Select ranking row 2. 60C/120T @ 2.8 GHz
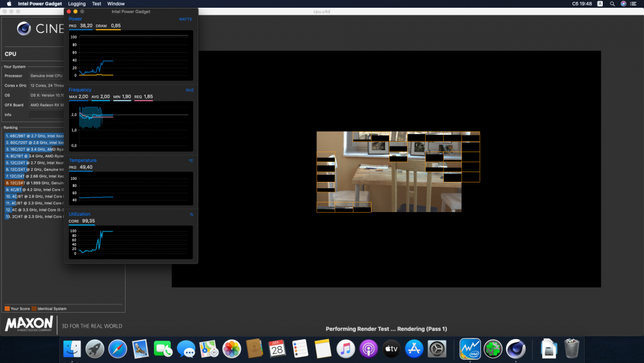This screenshot has height=363, width=644. 35,142
